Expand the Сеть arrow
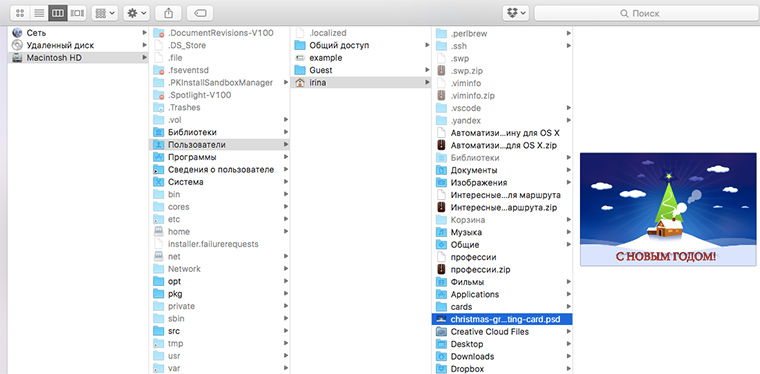The image size is (760, 374). coord(144,32)
